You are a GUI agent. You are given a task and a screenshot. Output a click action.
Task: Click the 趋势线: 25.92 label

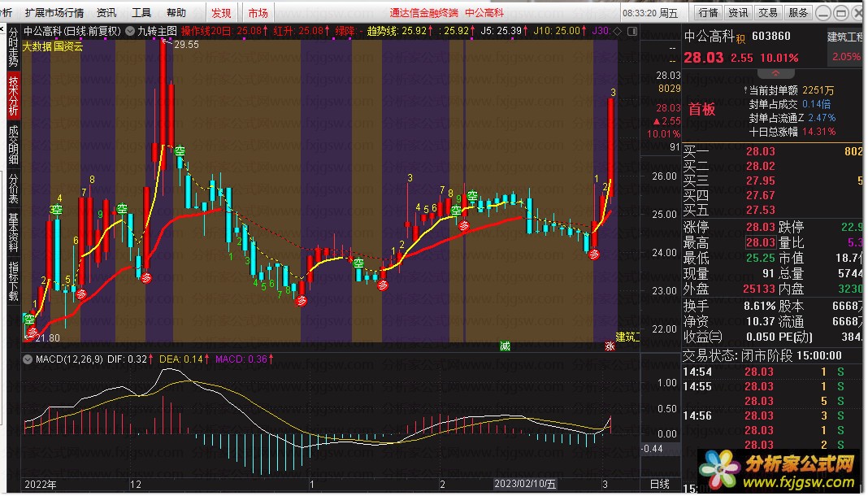tap(401, 32)
